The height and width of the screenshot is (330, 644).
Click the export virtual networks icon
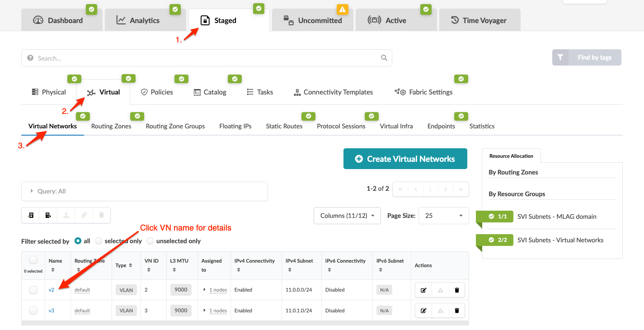click(x=48, y=215)
